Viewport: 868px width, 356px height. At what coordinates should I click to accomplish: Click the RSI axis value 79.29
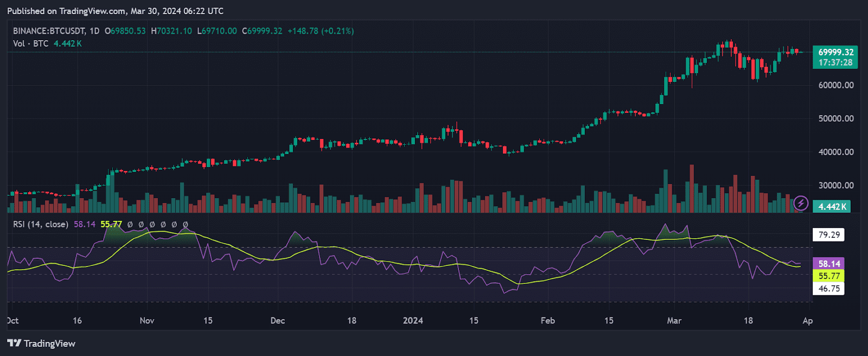(829, 235)
